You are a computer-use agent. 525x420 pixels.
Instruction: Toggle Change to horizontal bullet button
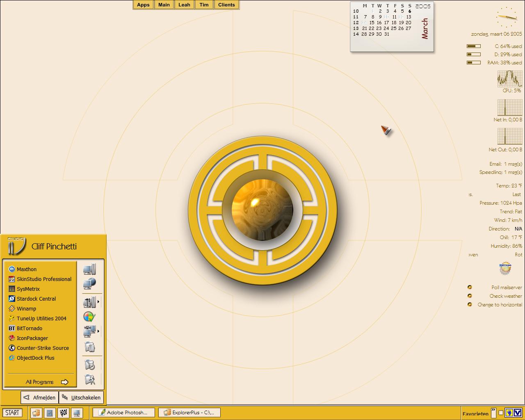[x=470, y=304]
